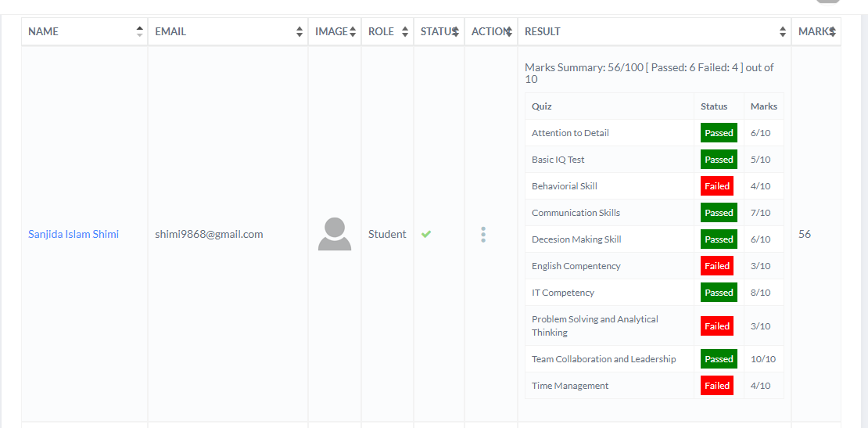Image resolution: width=868 pixels, height=428 pixels.
Task: Click the sort arrows on ACTION column
Action: coord(508,31)
